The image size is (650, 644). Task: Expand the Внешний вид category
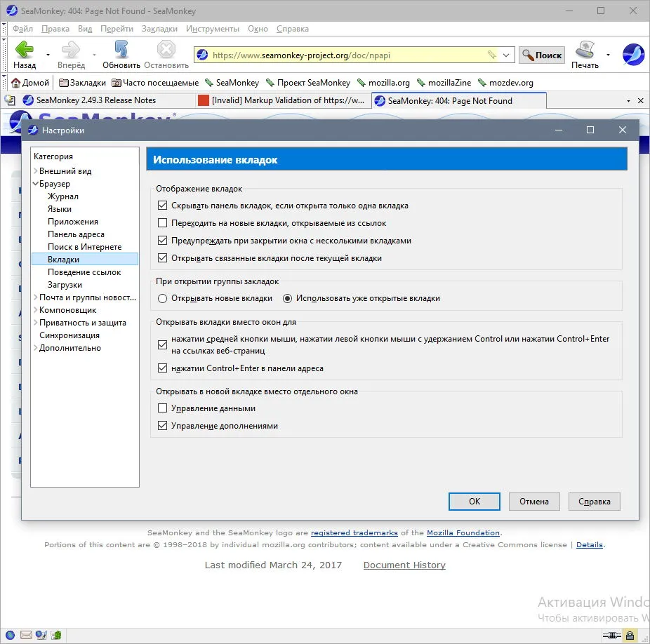click(36, 170)
